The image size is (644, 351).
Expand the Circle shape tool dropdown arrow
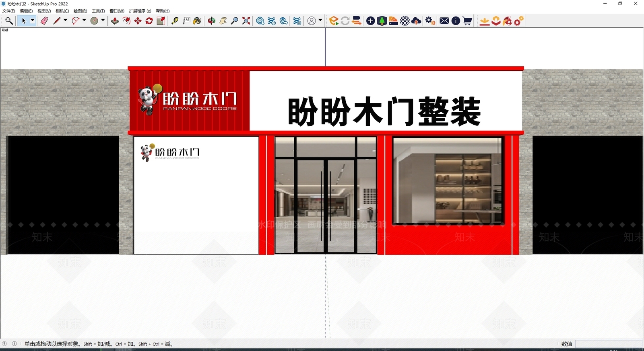coord(103,20)
